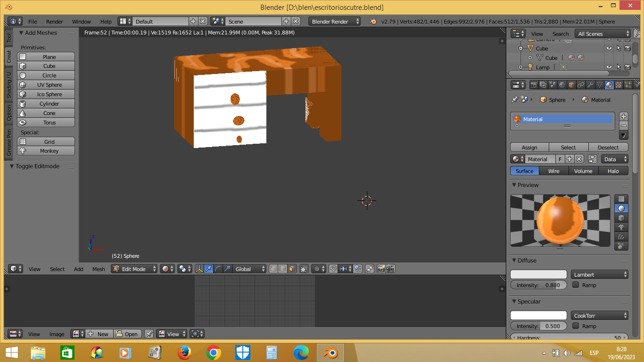Remove the material slot with minus
Viewport: 644px width, 362px height.
pyautogui.click(x=624, y=125)
